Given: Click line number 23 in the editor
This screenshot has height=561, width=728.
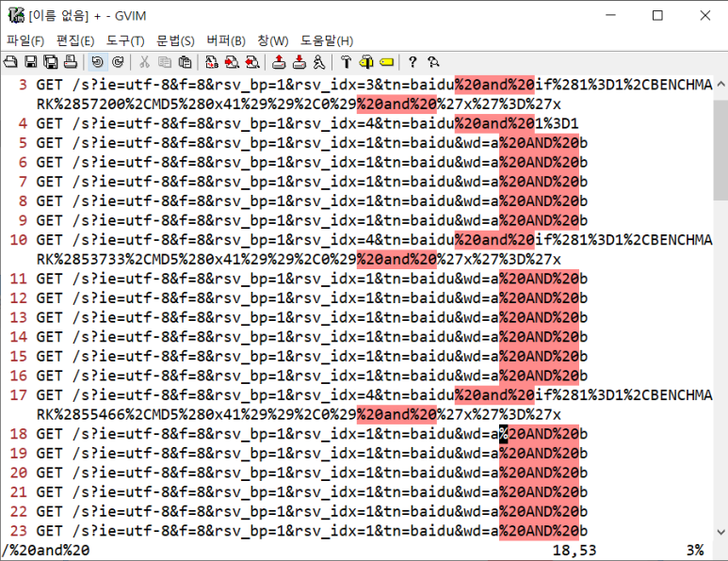Looking at the screenshot, I should pos(19,531).
